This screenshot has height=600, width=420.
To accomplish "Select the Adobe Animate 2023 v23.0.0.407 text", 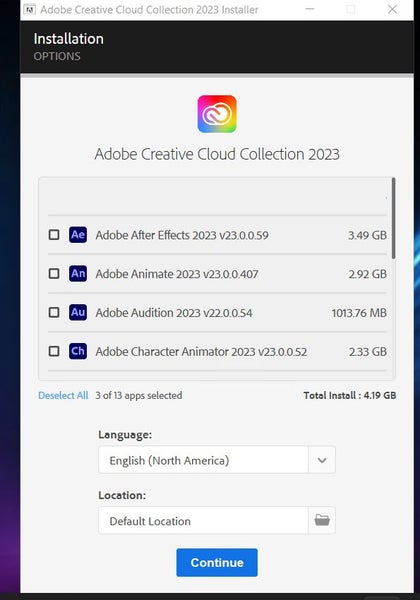I will point(177,274).
